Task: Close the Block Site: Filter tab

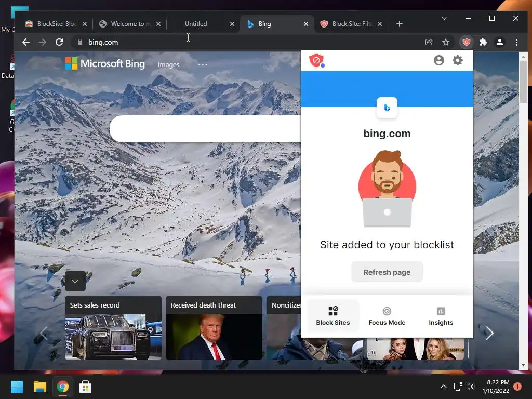Action: [x=380, y=24]
